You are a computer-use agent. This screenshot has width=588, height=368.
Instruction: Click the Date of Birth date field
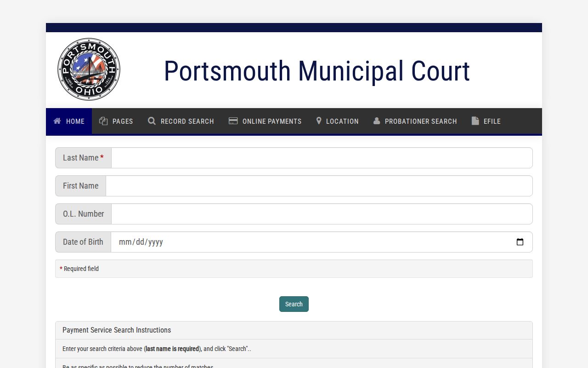point(322,242)
